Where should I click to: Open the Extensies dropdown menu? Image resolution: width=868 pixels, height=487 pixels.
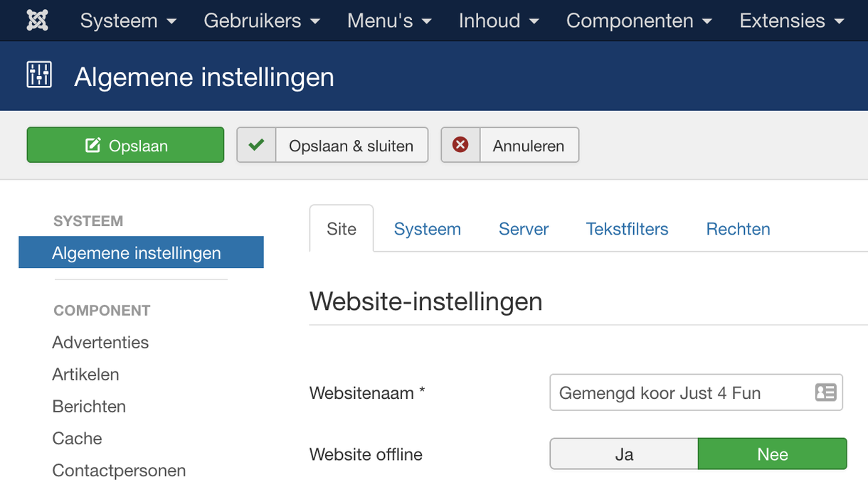point(792,21)
